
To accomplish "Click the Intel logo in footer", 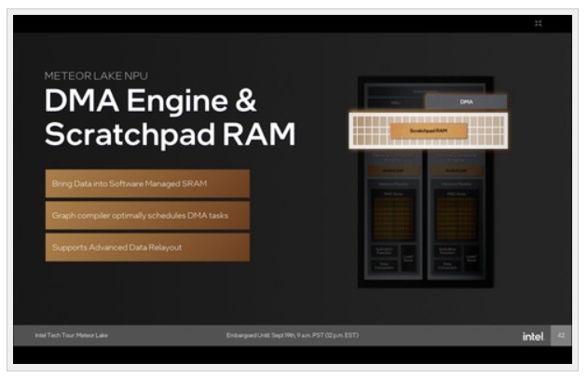I will point(533,335).
